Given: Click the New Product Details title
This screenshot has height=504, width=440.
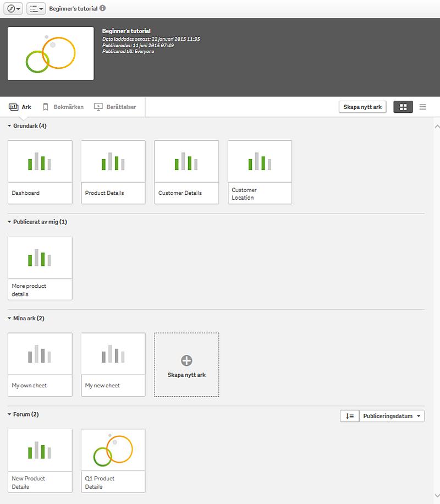Looking at the screenshot, I should click(28, 483).
